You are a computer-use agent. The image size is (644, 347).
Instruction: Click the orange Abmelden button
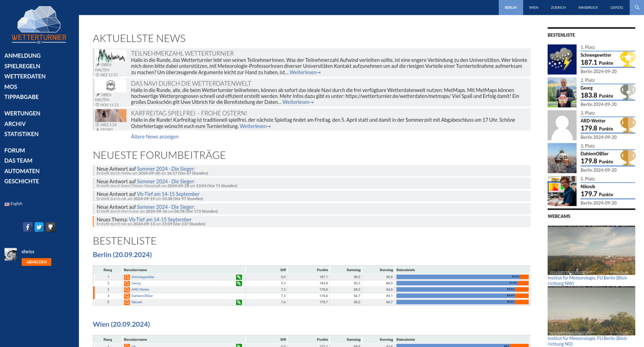pyautogui.click(x=36, y=262)
